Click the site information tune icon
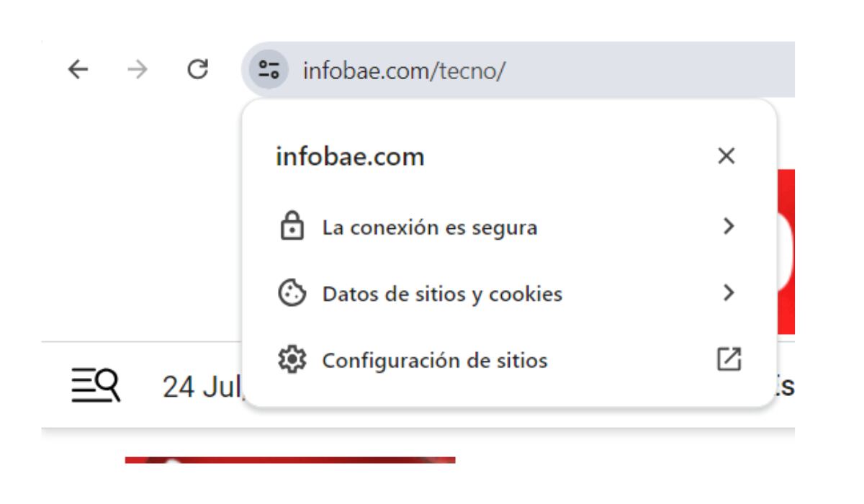 [x=269, y=70]
